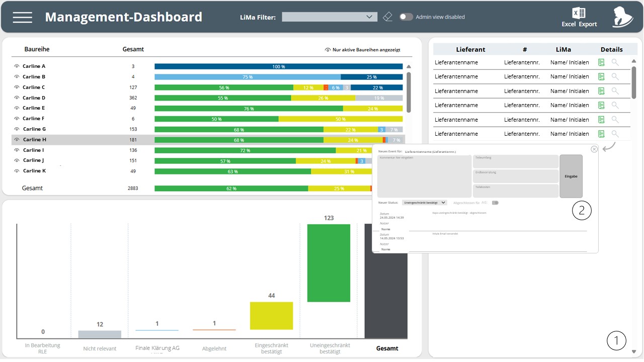This screenshot has height=362, width=644.
Task: Open green details icon in sixth supplier row
Action: (601, 134)
